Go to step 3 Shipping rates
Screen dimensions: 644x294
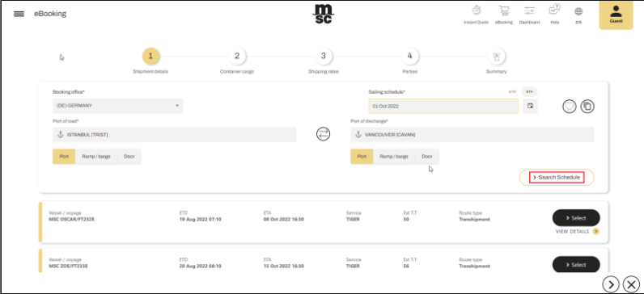pyautogui.click(x=324, y=57)
